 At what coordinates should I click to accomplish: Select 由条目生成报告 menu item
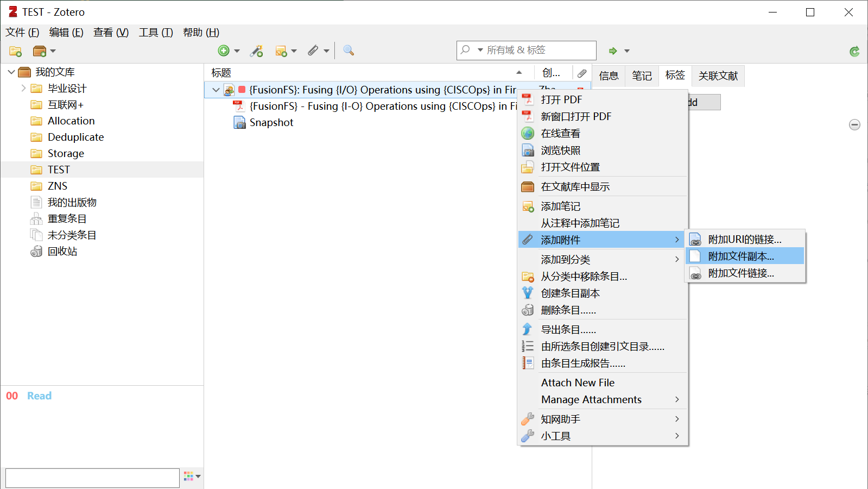pyautogui.click(x=603, y=363)
